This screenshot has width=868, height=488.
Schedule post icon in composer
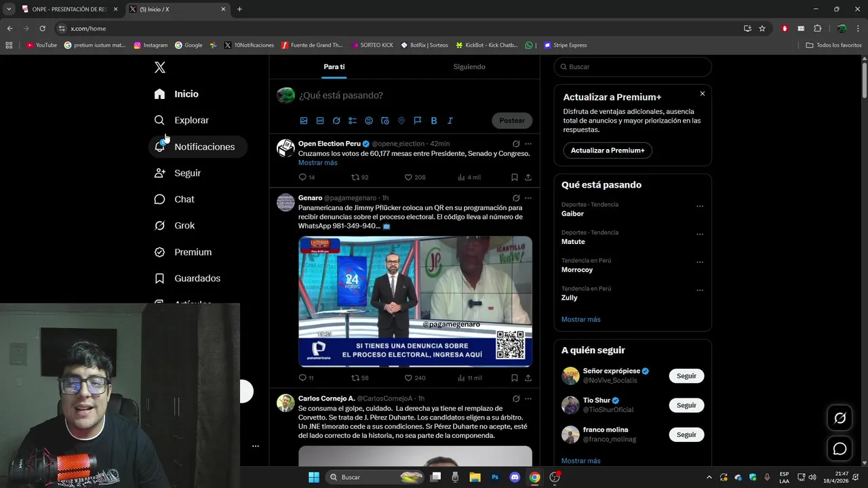click(385, 121)
